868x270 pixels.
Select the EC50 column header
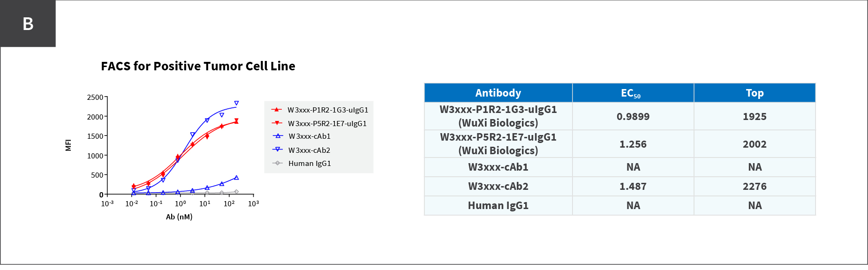point(633,93)
